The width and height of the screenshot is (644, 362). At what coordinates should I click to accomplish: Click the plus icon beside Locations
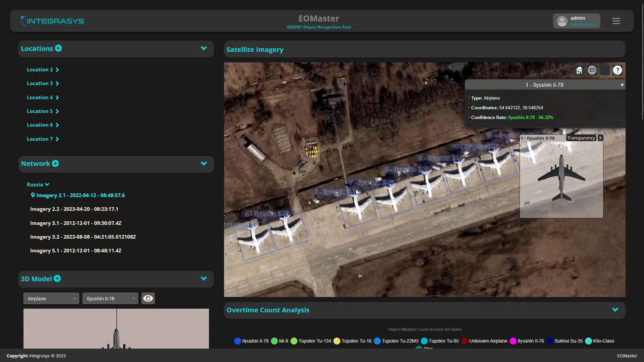point(58,48)
